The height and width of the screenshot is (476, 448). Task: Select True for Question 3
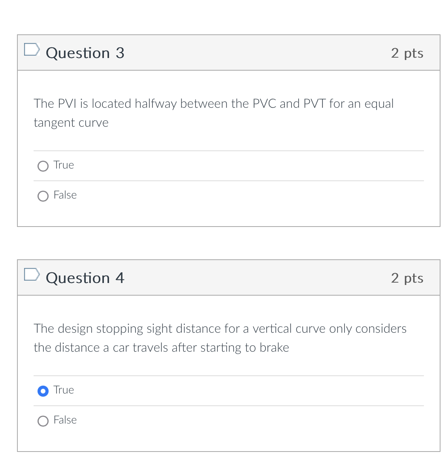point(43,166)
